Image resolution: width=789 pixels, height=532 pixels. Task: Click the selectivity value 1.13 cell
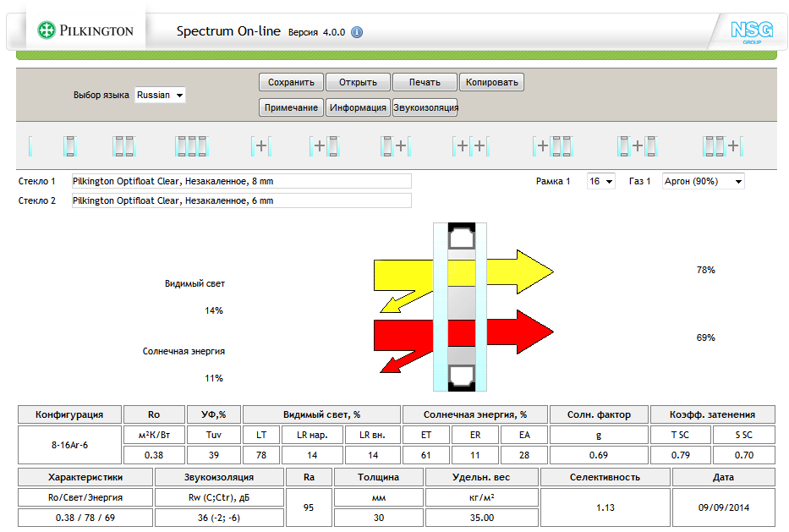(x=605, y=507)
